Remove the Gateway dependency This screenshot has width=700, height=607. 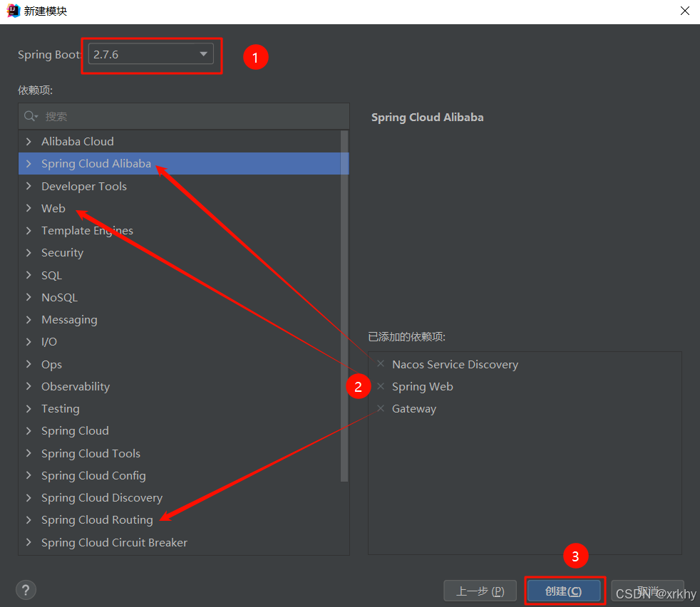[x=381, y=408]
